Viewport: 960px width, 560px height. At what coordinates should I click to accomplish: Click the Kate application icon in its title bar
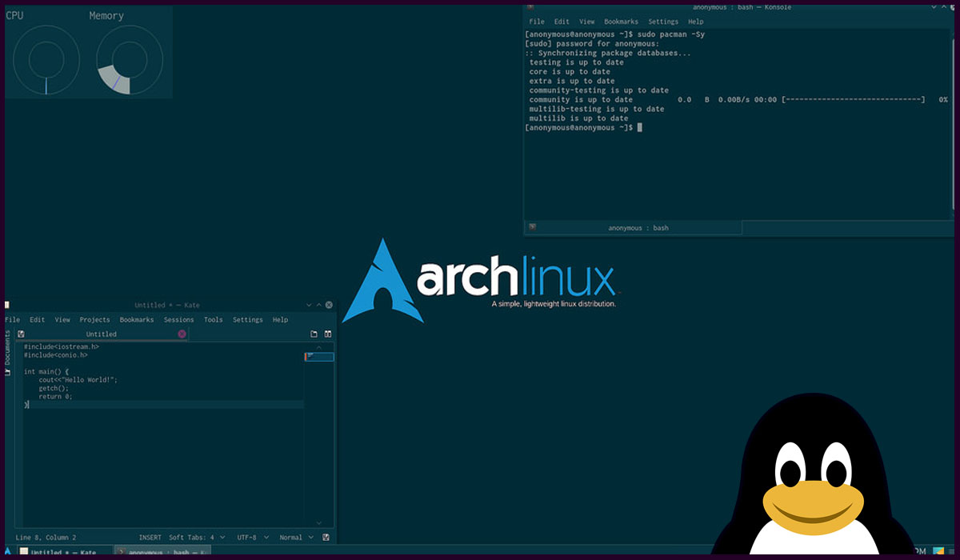[6, 305]
